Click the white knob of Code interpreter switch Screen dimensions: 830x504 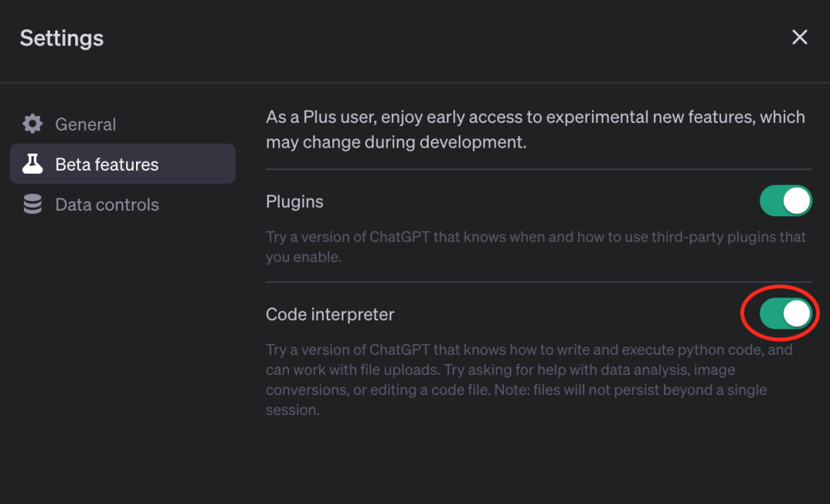[797, 313]
